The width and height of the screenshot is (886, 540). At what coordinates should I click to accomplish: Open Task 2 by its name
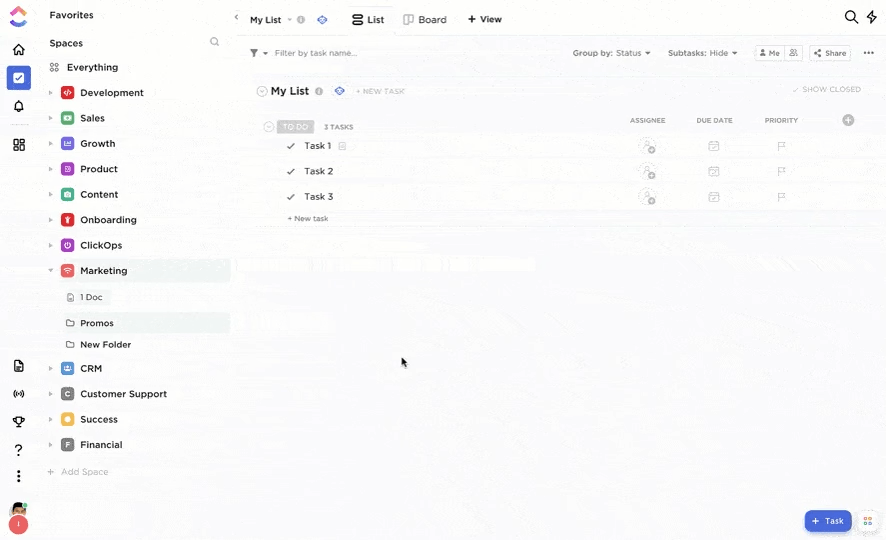319,171
